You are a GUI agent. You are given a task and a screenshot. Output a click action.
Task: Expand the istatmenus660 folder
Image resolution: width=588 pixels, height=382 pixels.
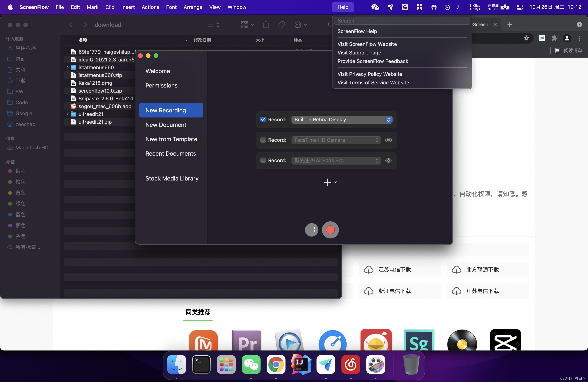point(67,67)
